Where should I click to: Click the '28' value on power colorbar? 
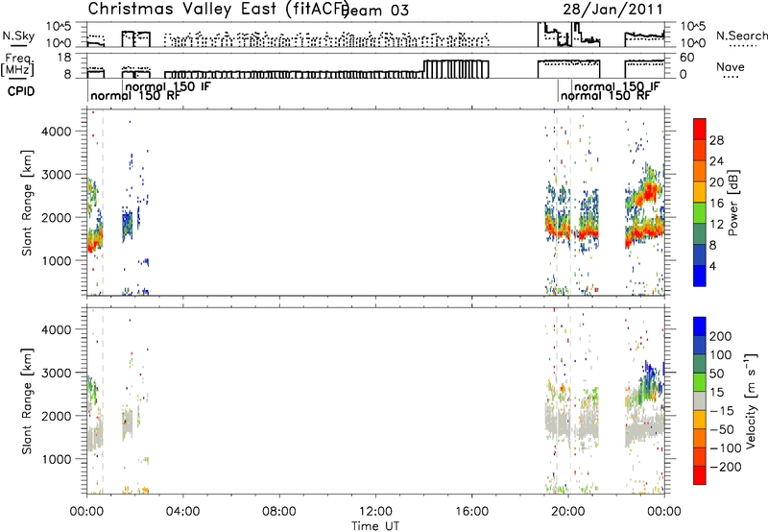(716, 140)
